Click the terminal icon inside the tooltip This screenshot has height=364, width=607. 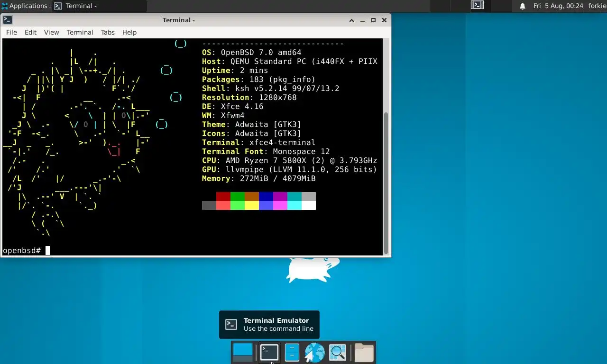[231, 324]
